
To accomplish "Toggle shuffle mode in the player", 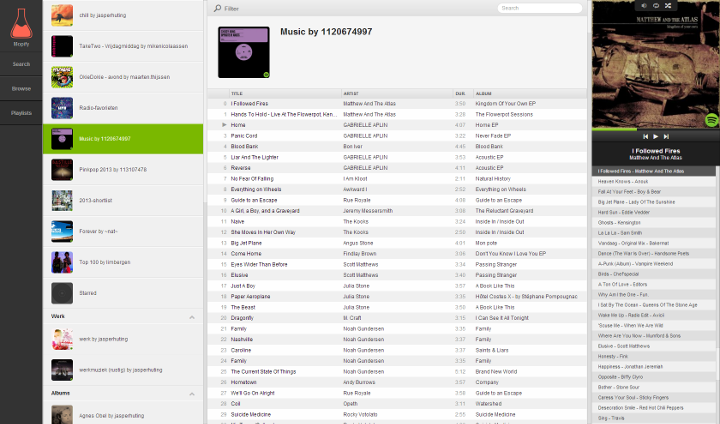I will pos(667,6).
